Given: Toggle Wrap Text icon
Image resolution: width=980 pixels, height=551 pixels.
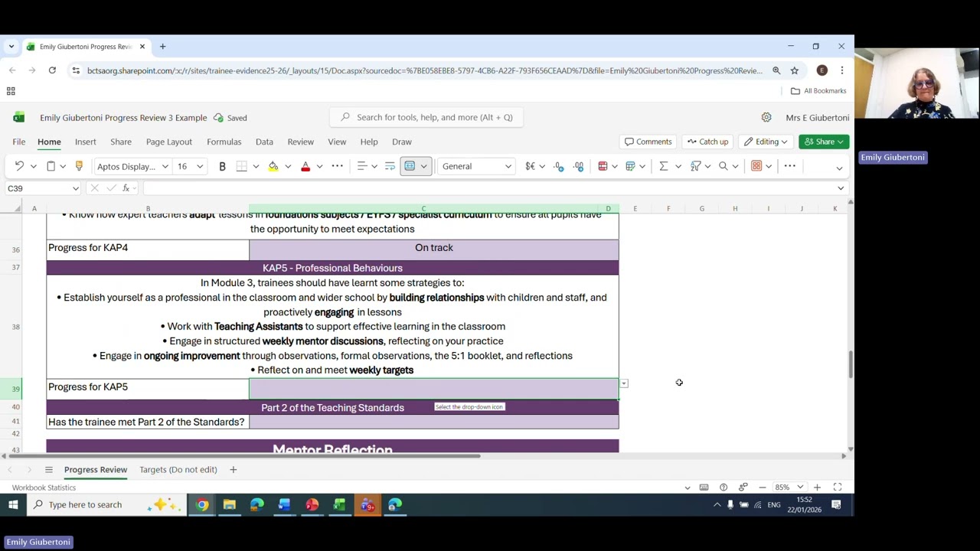Looking at the screenshot, I should tap(390, 166).
